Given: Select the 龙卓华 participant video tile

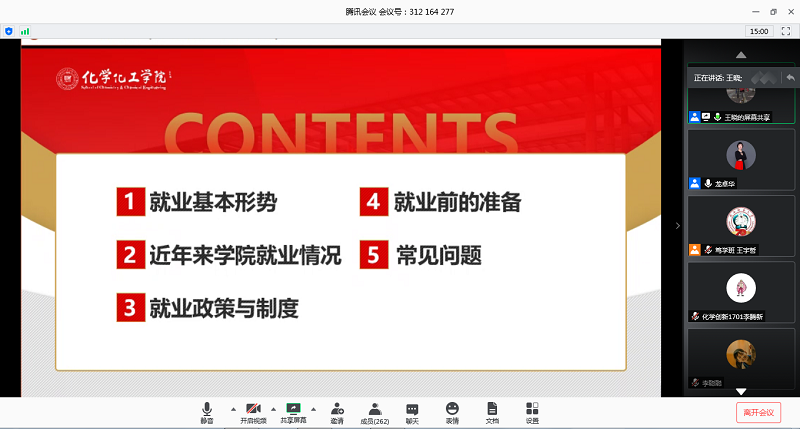Looking at the screenshot, I should click(741, 160).
